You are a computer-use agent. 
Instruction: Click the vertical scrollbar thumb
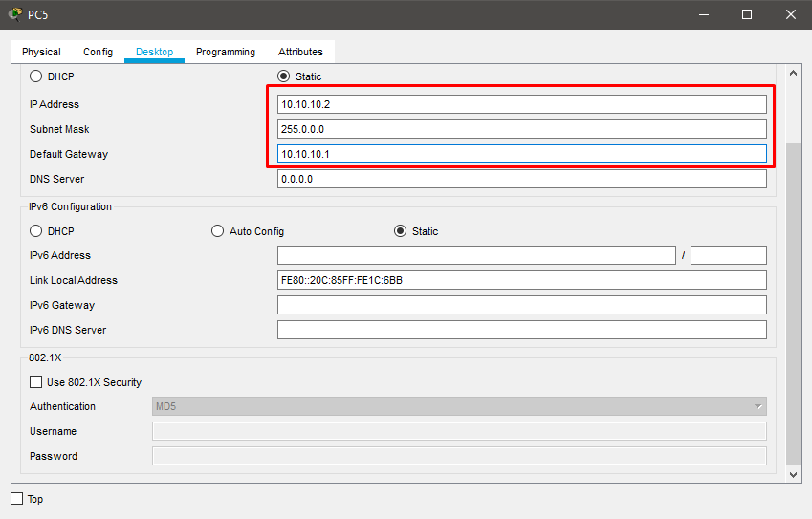(794, 304)
